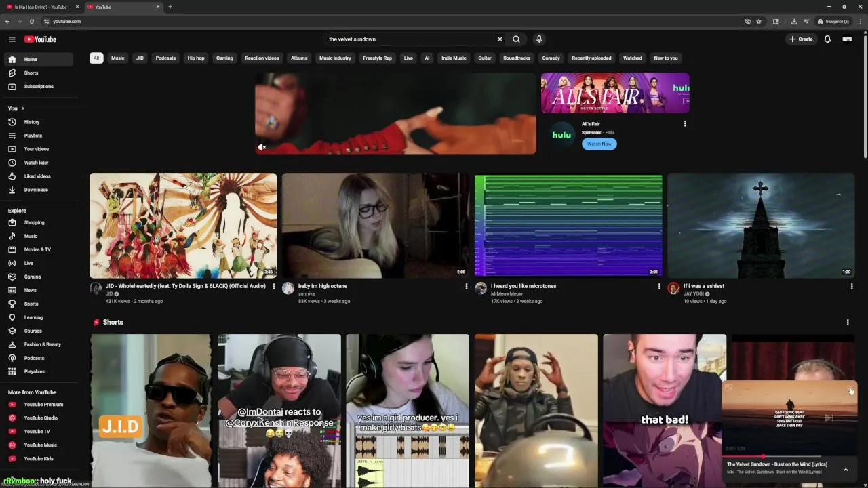
Task: Reload the page
Action: tap(31, 21)
